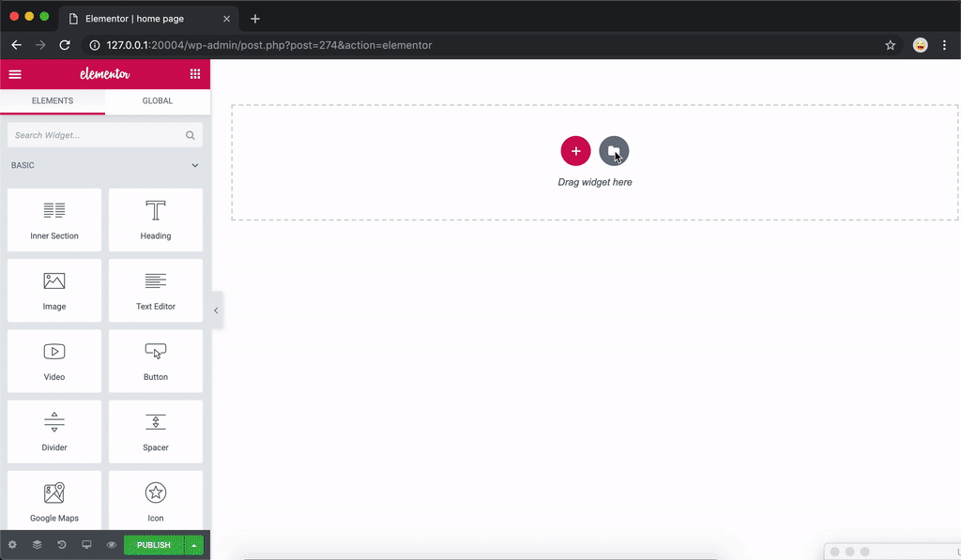Click the search magnifier icon

tap(190, 135)
